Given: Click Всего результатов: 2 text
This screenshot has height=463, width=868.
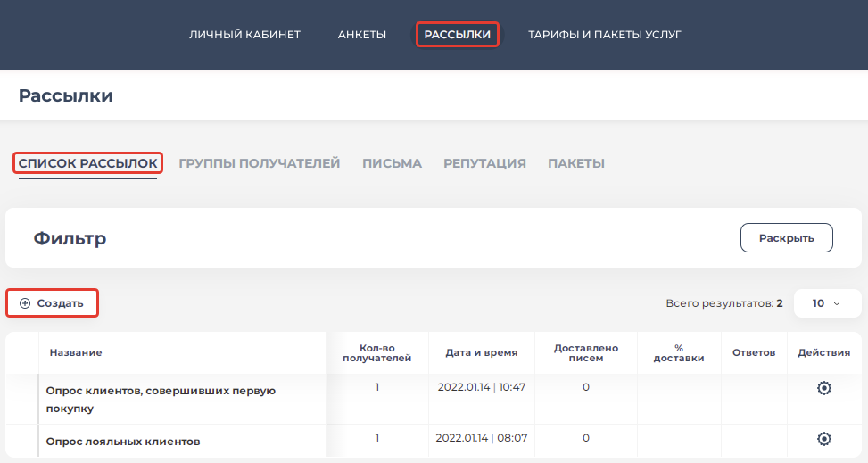Looking at the screenshot, I should click(724, 303).
